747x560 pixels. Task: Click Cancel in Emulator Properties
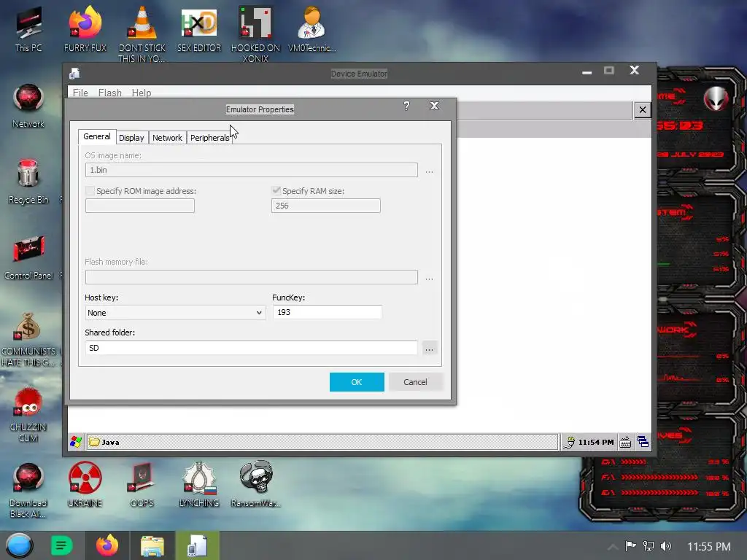tap(415, 382)
